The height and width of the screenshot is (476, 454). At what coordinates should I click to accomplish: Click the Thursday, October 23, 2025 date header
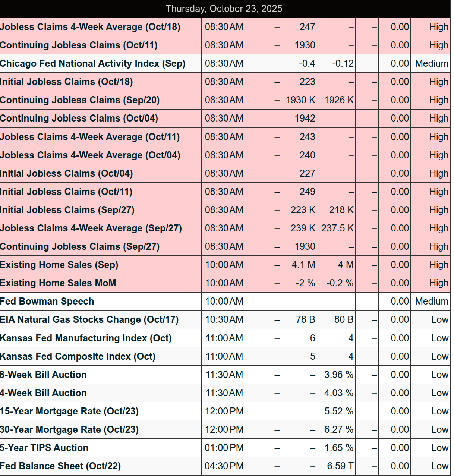[224, 9]
